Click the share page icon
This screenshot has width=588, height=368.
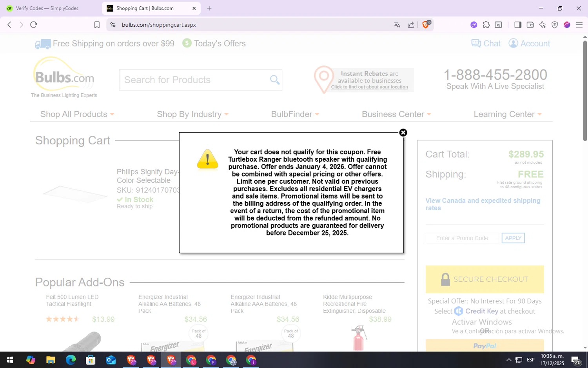coord(411,25)
